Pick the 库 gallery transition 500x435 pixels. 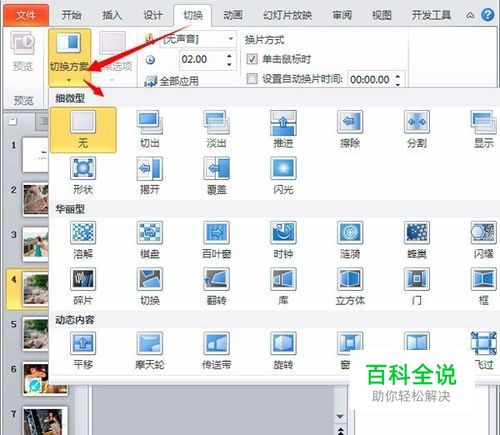(x=283, y=287)
